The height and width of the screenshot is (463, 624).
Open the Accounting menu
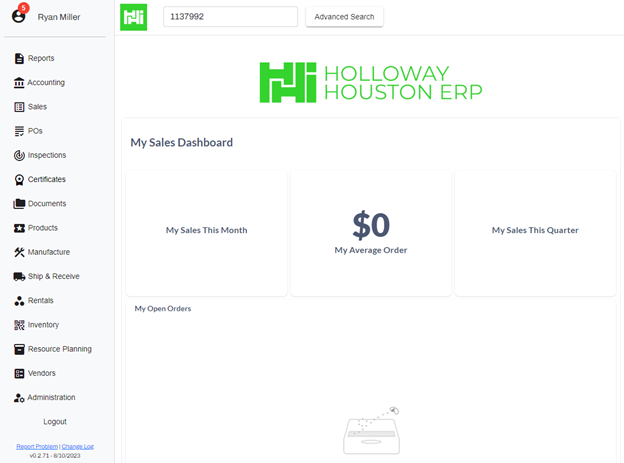[x=46, y=82]
